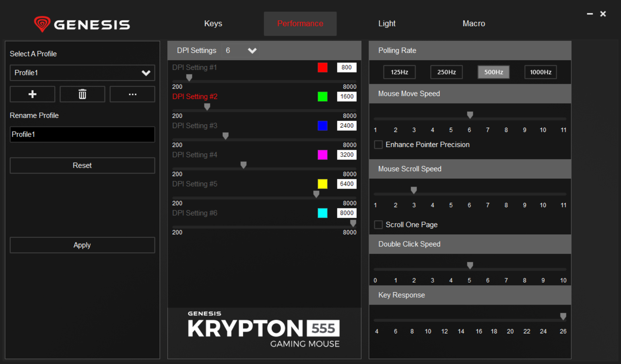Viewport: 621px width, 364px height.
Task: Click the Polling Rate section header
Action: [x=470, y=50]
